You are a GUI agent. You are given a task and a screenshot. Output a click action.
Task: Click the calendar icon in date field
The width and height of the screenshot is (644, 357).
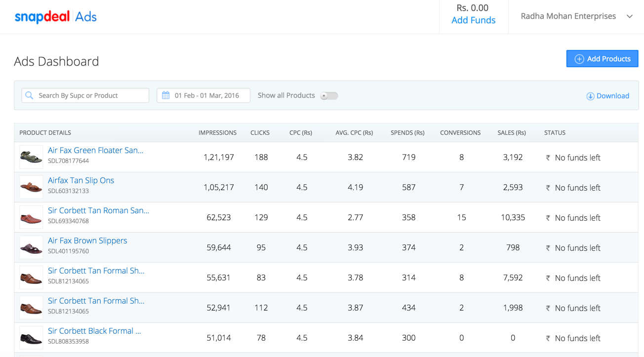pos(166,95)
